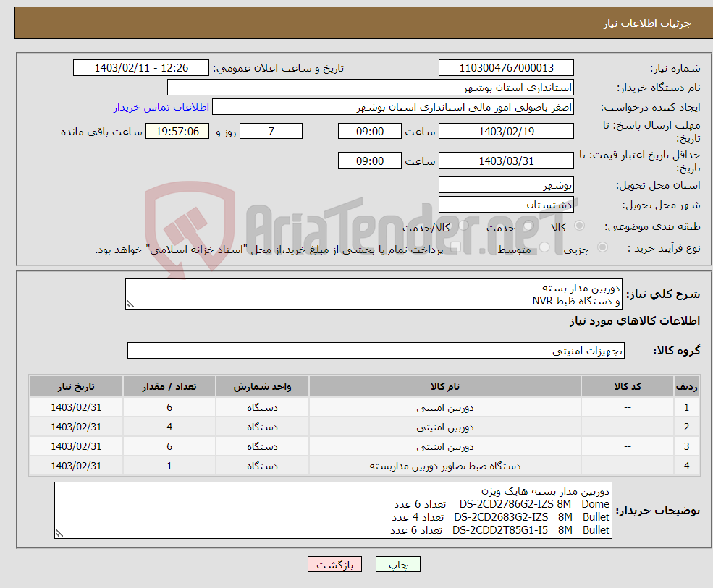
Task: Select the متوسط purchase type radio
Action: pyautogui.click(x=544, y=247)
